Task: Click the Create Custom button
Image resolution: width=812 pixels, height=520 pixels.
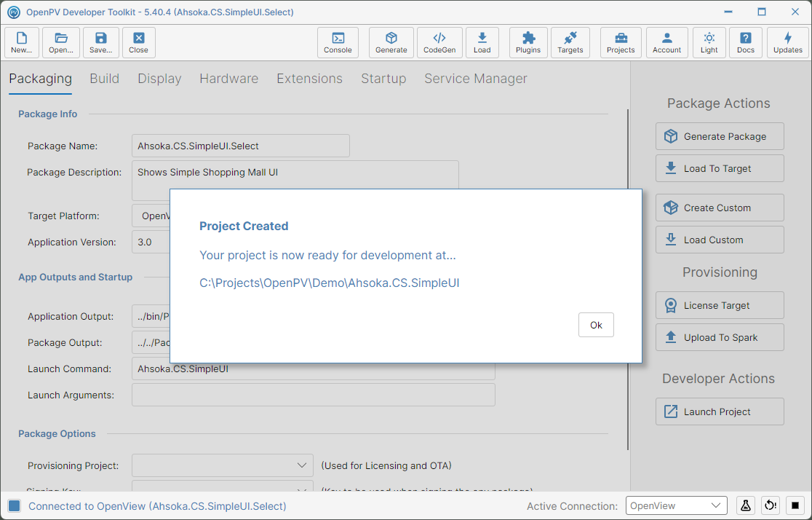Action: point(720,208)
